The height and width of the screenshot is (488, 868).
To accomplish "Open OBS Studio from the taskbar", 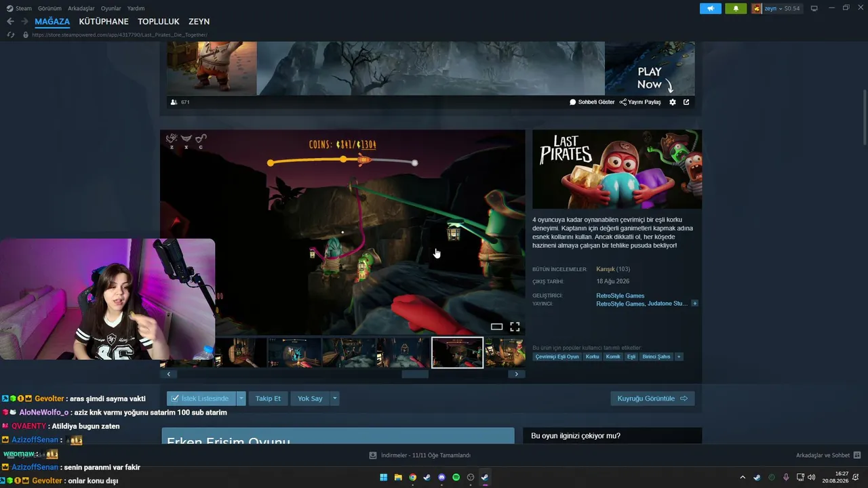I will pos(471,477).
